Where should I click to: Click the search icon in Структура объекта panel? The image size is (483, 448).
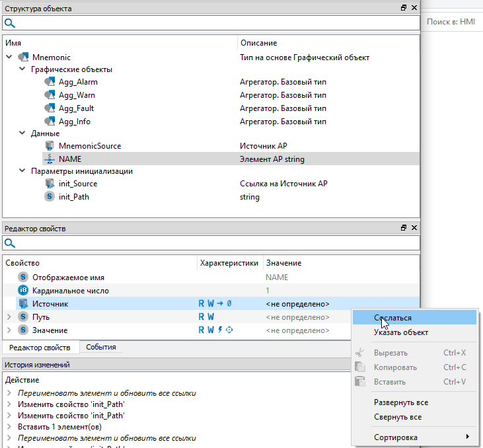(x=10, y=23)
